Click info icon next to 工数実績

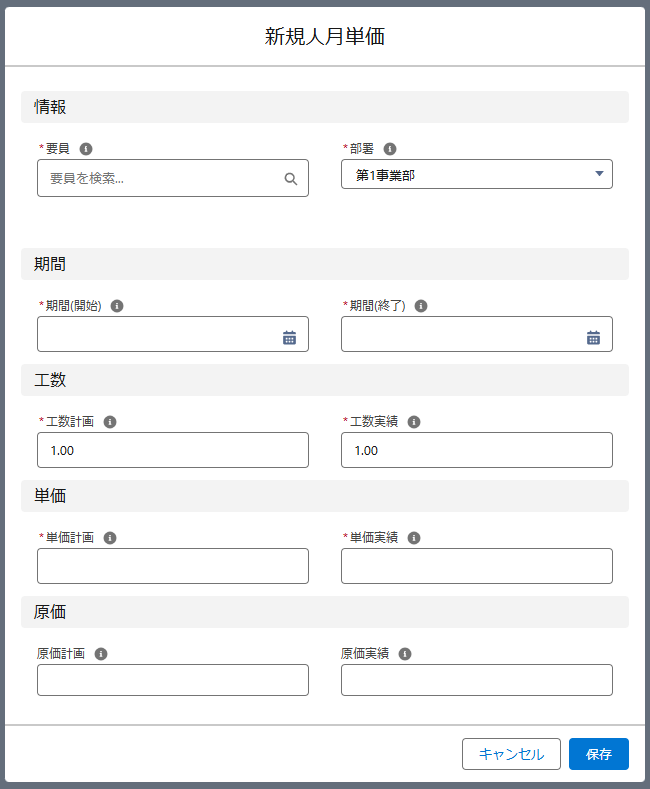[x=414, y=422]
